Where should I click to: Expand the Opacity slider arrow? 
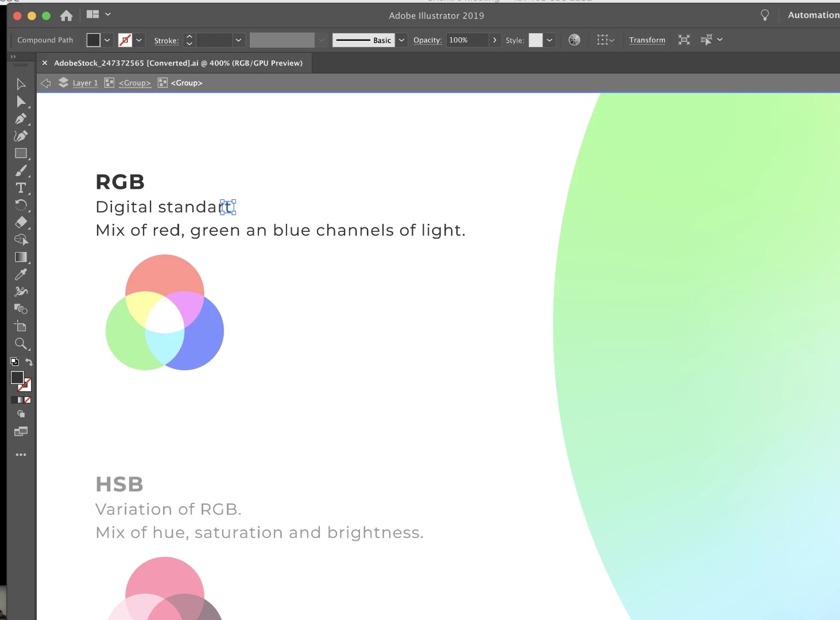pos(494,40)
